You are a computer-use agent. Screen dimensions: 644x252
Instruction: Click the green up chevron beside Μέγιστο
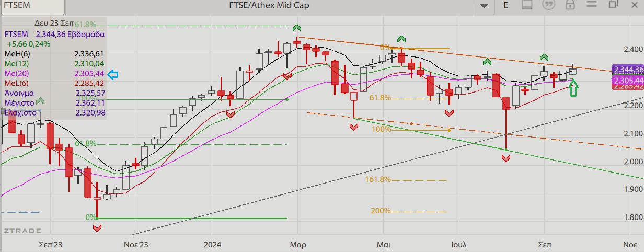pos(40,101)
